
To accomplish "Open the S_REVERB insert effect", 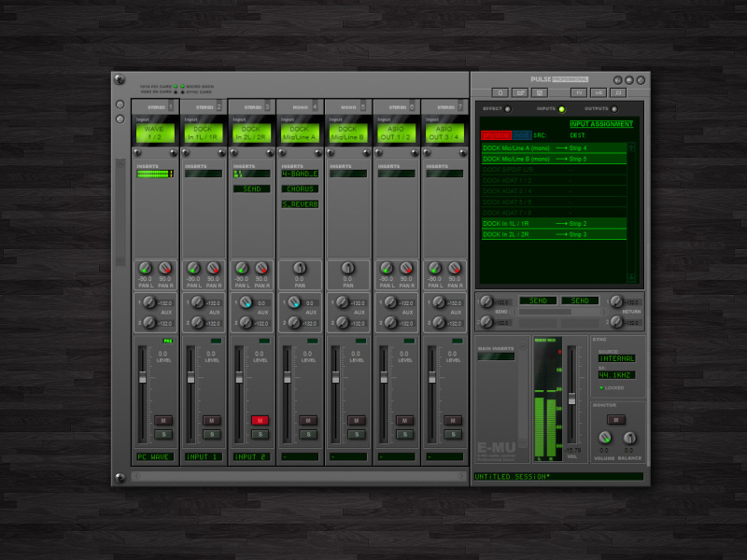I will point(300,203).
